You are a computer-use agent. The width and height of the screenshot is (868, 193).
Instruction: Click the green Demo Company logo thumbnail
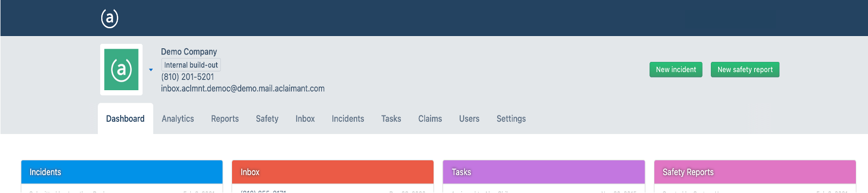(121, 70)
